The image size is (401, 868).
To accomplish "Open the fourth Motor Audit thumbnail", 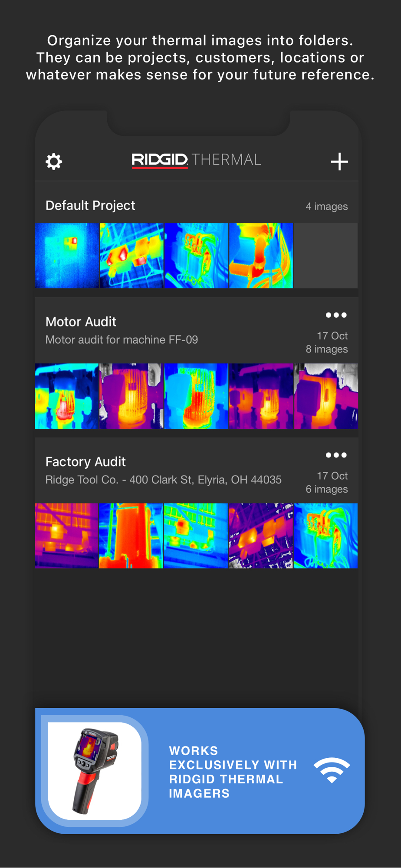I will [x=261, y=396].
